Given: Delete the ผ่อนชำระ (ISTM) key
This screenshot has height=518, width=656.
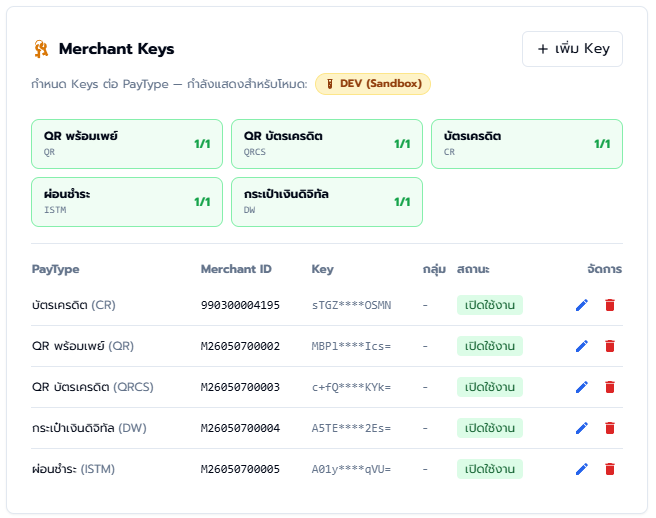Looking at the screenshot, I should [x=610, y=469].
